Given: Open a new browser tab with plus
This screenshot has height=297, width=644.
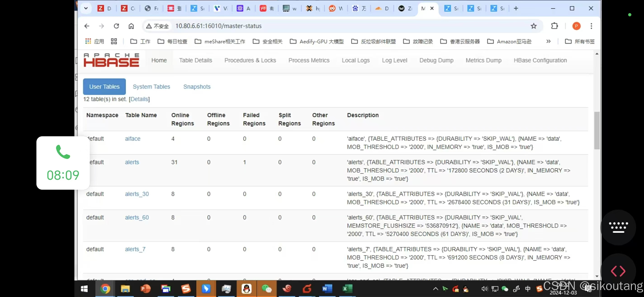Looking at the screenshot, I should coord(516,9).
